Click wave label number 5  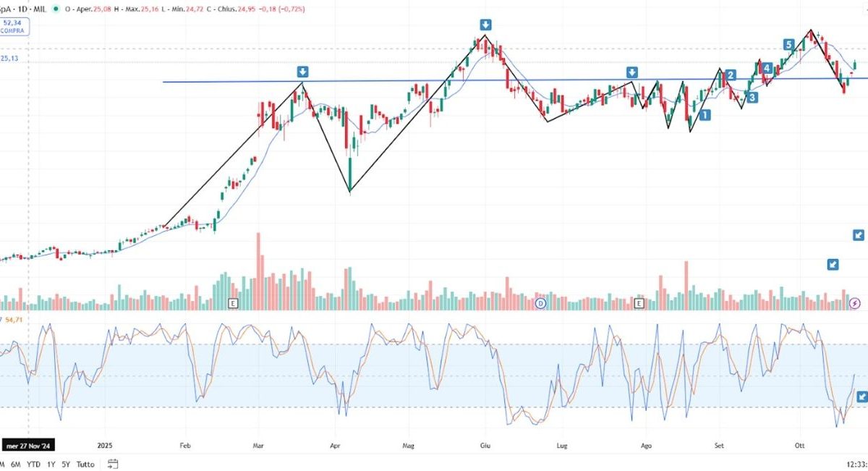click(x=788, y=44)
